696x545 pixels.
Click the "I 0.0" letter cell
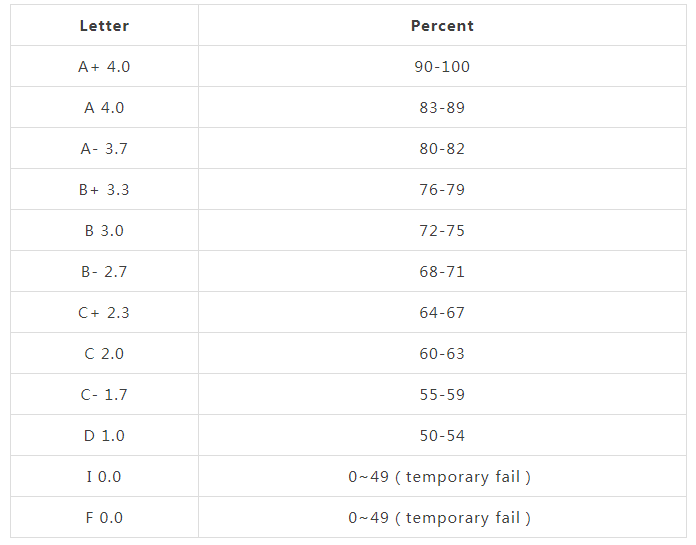[104, 477]
